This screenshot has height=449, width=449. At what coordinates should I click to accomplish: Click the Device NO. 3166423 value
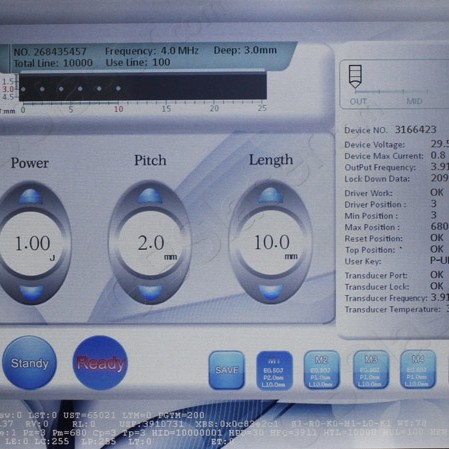(416, 129)
